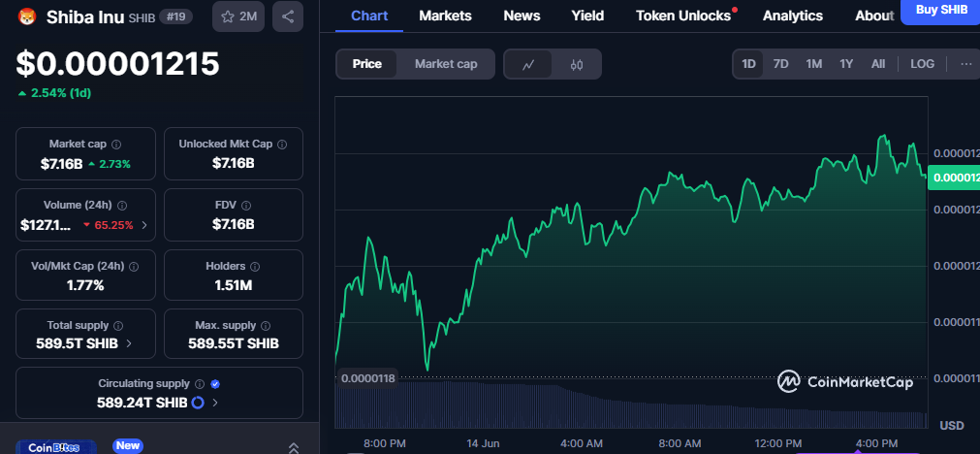Image resolution: width=980 pixels, height=454 pixels.
Task: Open Volume (24h) info icon
Action: [122, 205]
